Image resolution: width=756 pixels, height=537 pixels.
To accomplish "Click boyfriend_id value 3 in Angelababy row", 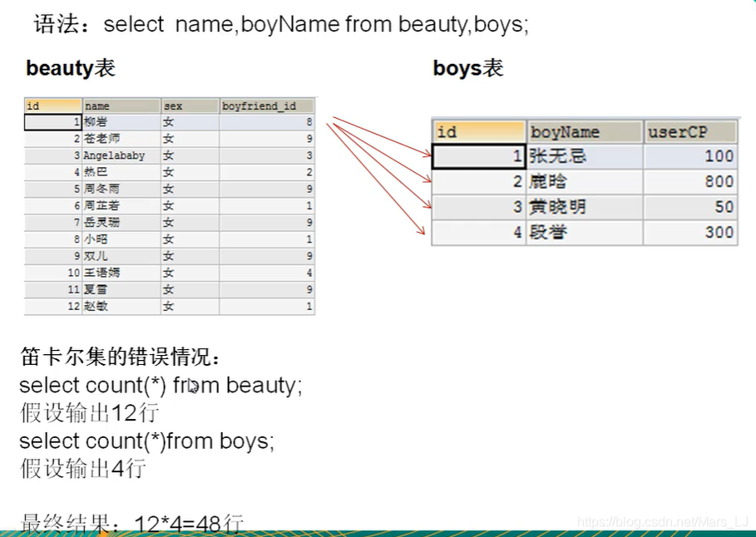I will pyautogui.click(x=267, y=155).
